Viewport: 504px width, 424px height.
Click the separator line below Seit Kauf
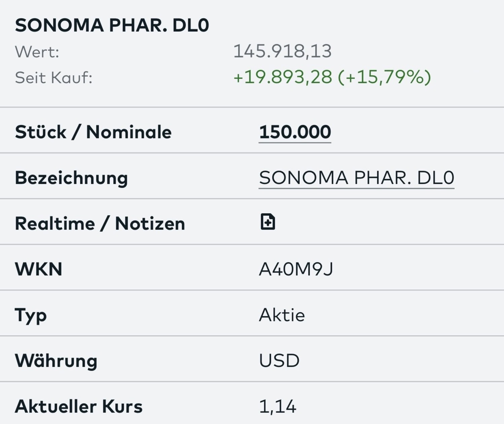coord(252,107)
